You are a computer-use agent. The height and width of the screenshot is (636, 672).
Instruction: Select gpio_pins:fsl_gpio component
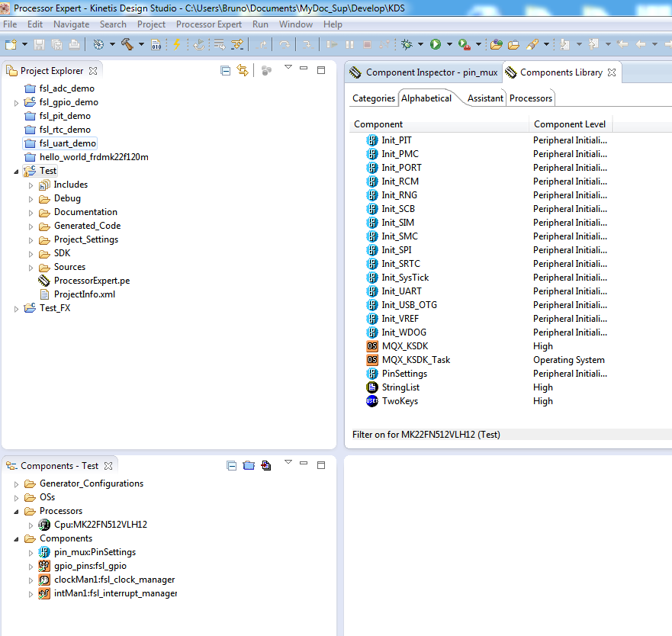click(90, 566)
